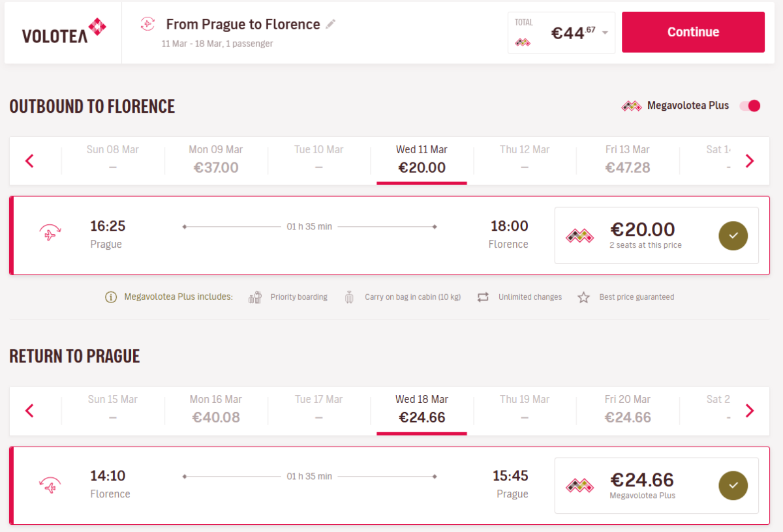Click the Carry on bag icon
The height and width of the screenshot is (532, 783).
pos(350,297)
